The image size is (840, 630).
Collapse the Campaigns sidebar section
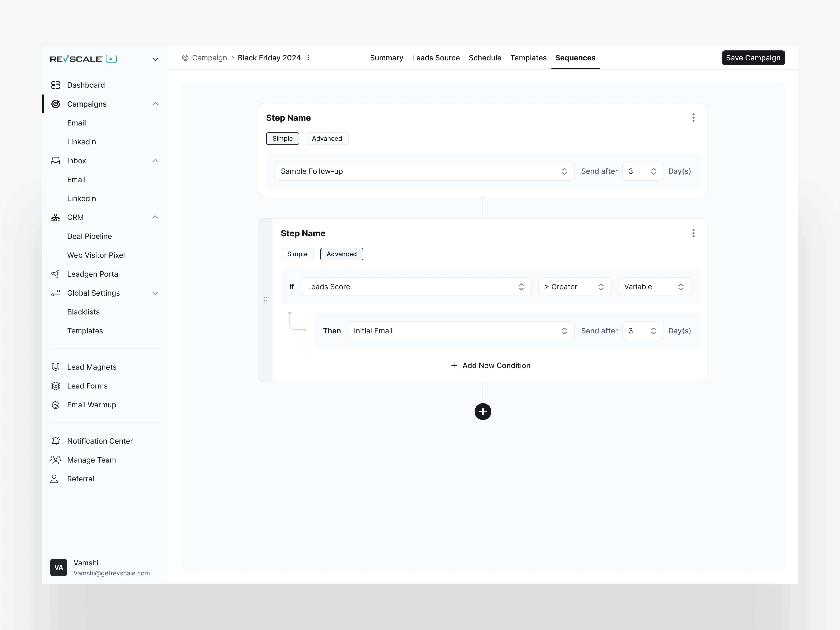click(155, 104)
